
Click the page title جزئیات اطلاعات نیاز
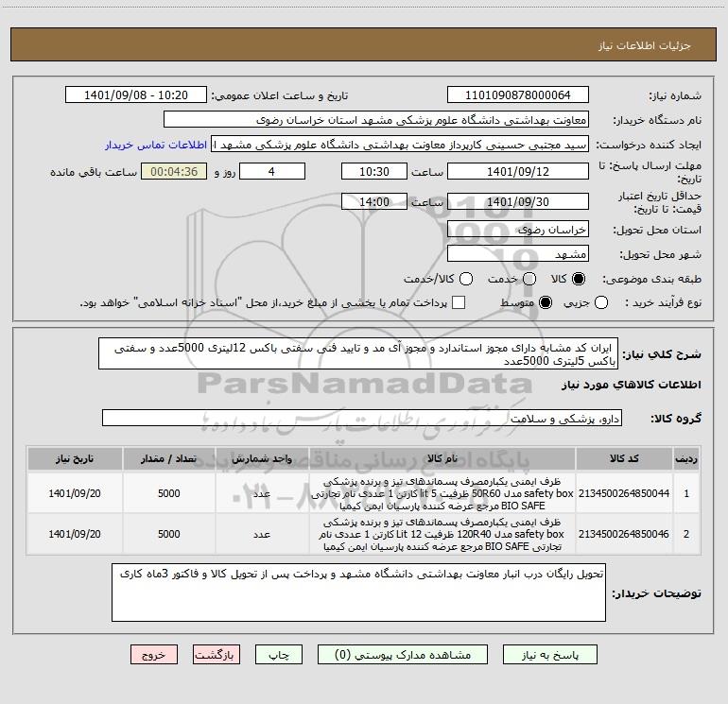645,45
